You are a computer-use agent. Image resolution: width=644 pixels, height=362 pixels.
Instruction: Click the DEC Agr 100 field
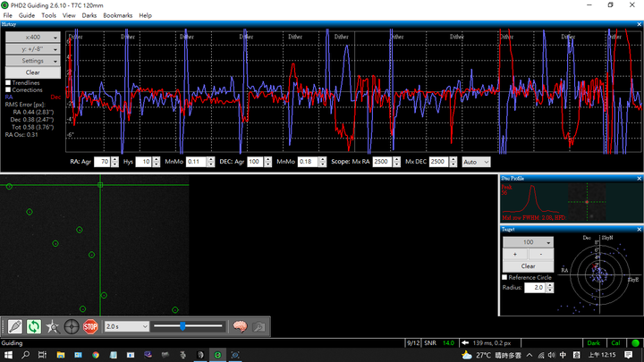(x=255, y=162)
